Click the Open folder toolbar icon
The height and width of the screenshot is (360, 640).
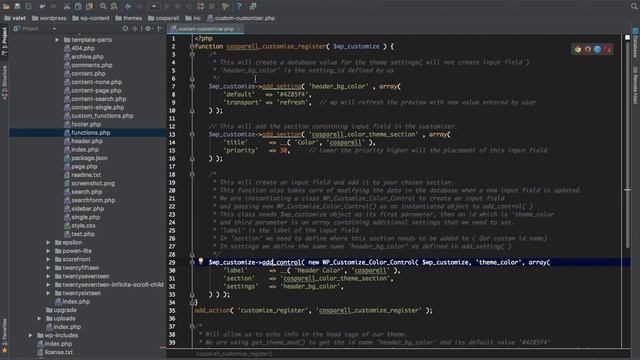click(x=6, y=6)
